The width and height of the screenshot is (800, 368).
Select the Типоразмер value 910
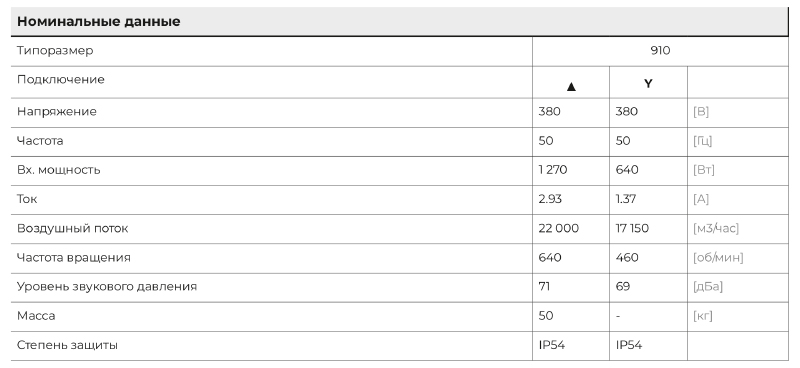(660, 51)
